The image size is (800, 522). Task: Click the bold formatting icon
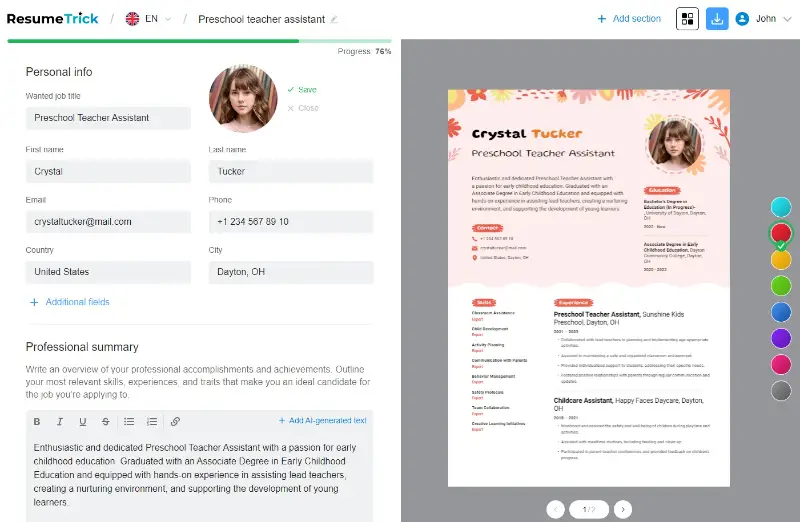tap(37, 421)
